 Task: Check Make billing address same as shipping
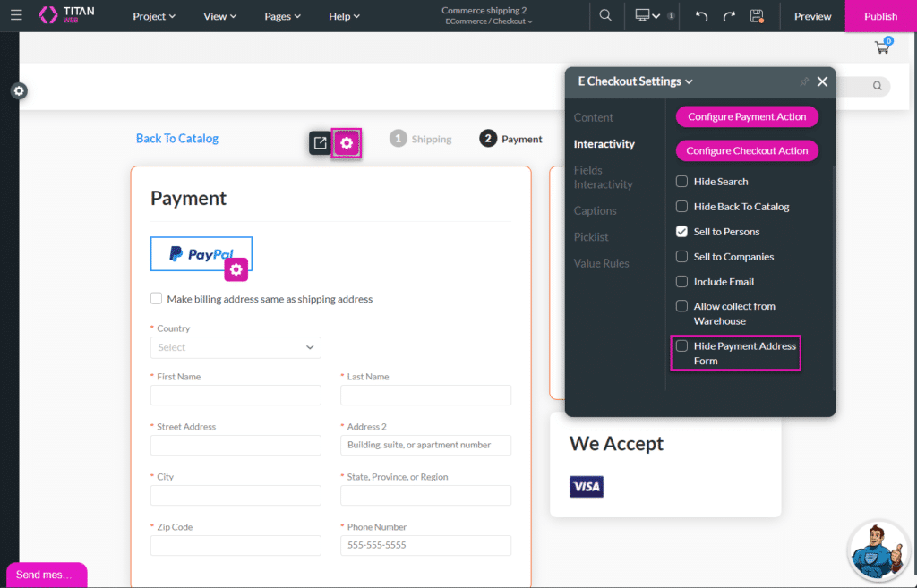157,299
